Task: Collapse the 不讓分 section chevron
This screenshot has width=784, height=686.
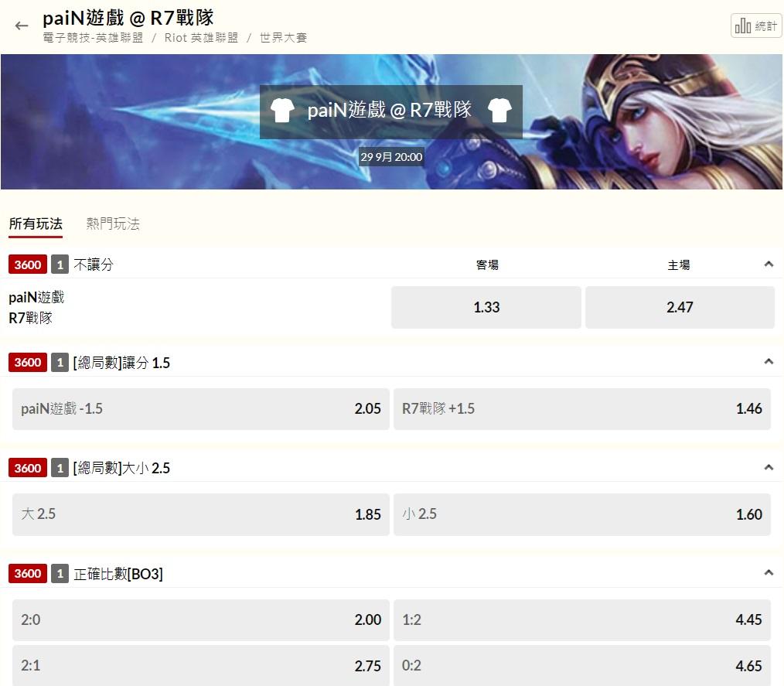Action: coord(769,264)
